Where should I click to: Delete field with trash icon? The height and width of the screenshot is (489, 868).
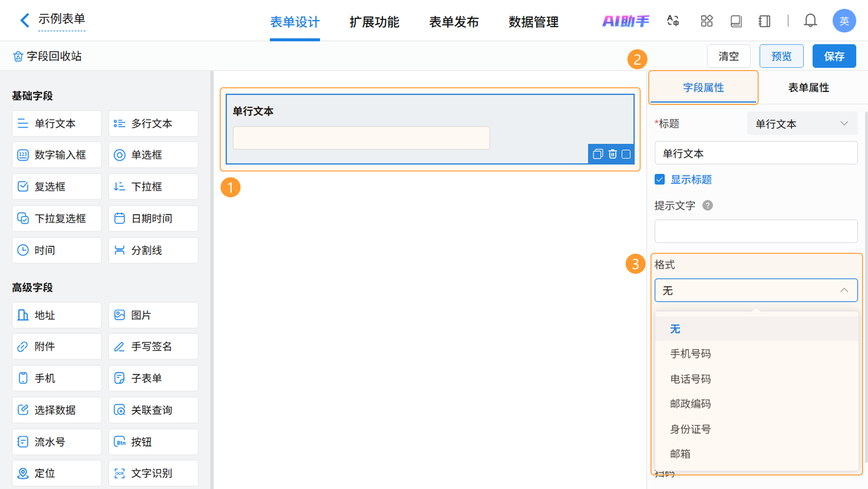coord(612,154)
